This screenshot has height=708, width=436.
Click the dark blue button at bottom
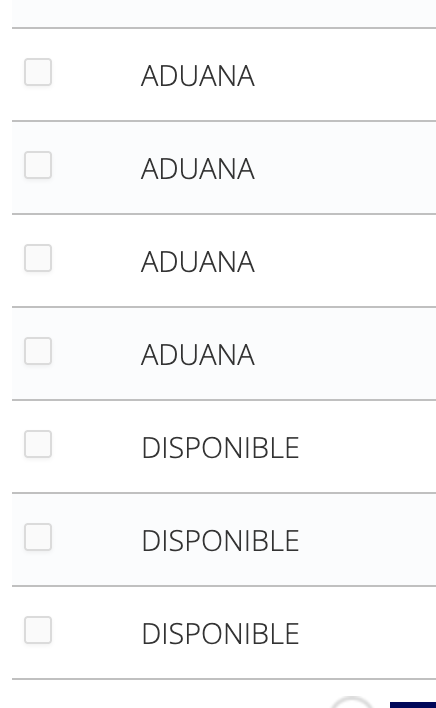pyautogui.click(x=413, y=705)
